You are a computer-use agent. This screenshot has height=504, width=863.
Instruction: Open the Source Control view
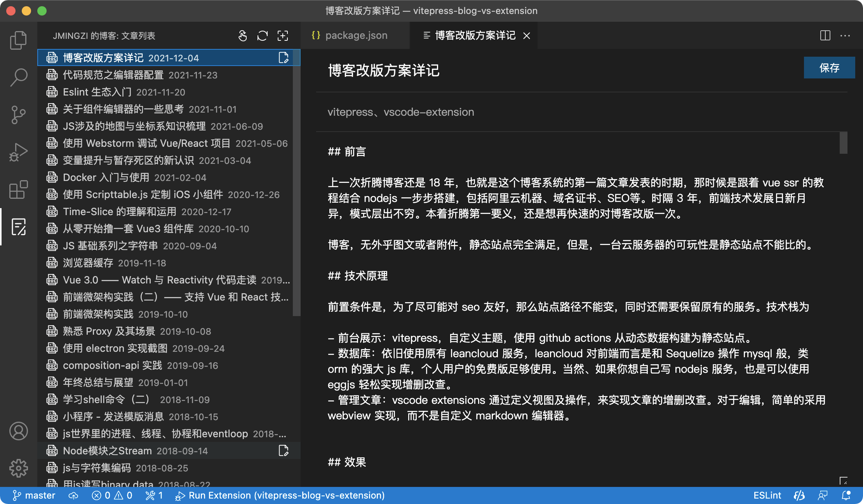(18, 115)
